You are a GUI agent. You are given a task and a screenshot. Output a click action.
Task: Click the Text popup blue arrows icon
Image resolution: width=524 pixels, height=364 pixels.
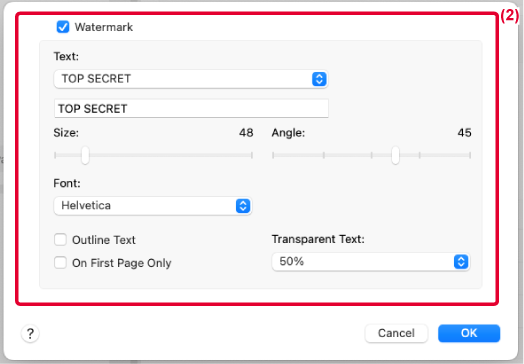pyautogui.click(x=319, y=79)
